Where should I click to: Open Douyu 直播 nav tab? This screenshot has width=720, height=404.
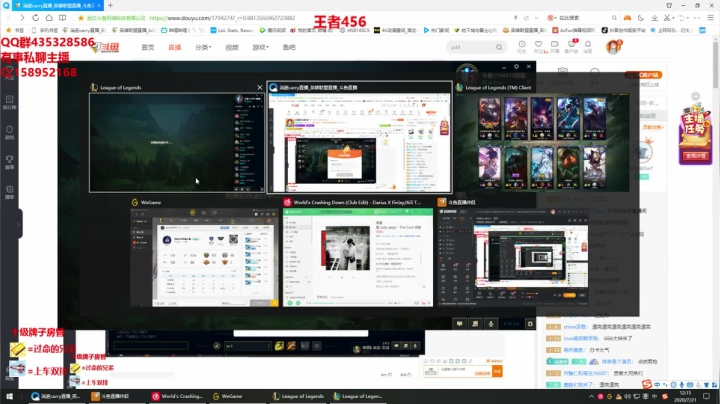pos(174,47)
